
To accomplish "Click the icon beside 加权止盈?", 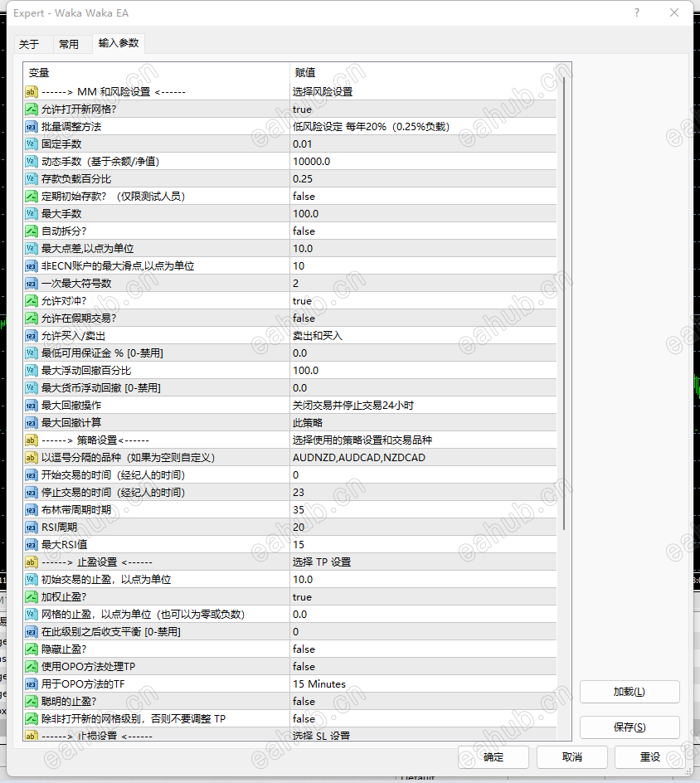I will pyautogui.click(x=31, y=596).
